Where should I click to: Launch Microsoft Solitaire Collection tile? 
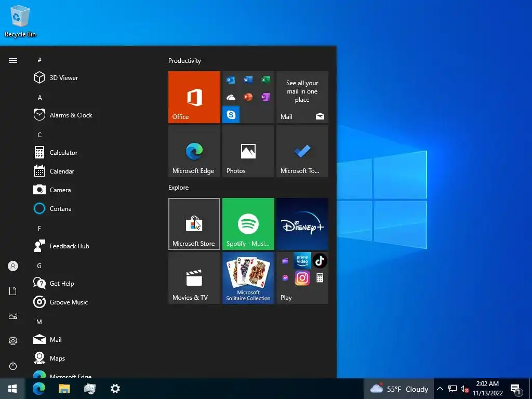coord(248,278)
